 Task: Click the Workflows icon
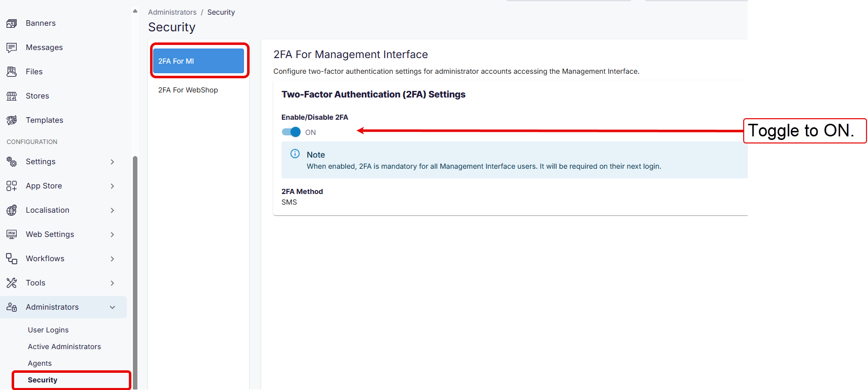pos(12,259)
